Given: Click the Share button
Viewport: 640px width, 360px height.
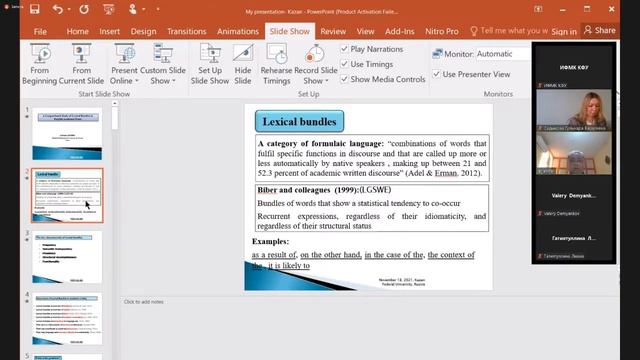Looking at the screenshot, I should pos(600,31).
